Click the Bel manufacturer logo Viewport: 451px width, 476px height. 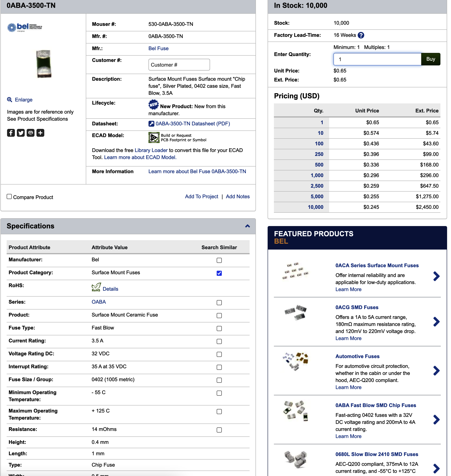[24, 27]
